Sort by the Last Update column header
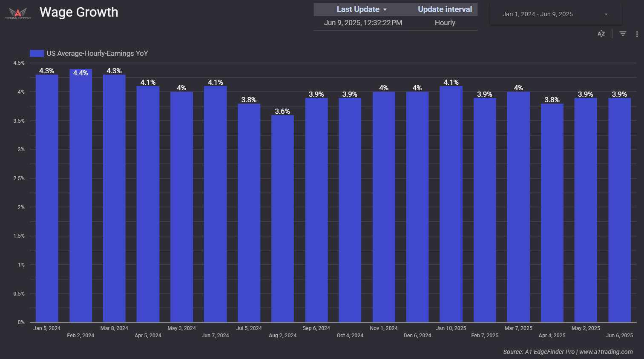 pos(358,9)
